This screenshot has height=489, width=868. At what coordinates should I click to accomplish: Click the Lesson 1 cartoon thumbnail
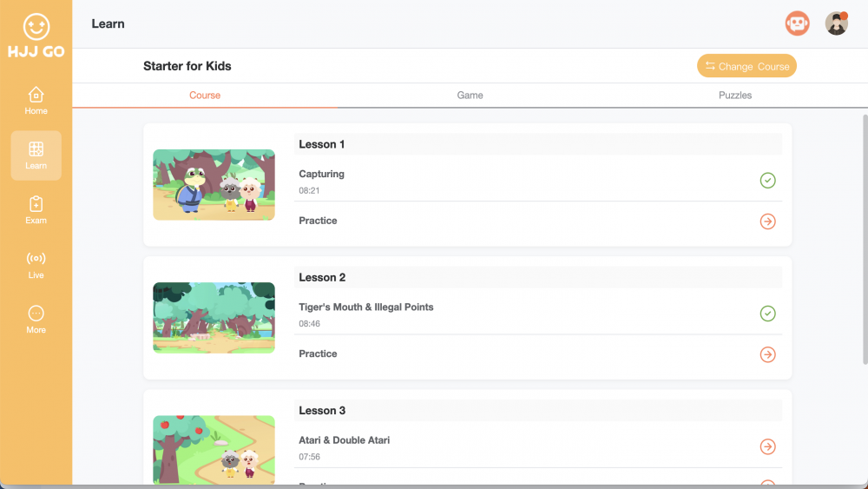point(214,184)
